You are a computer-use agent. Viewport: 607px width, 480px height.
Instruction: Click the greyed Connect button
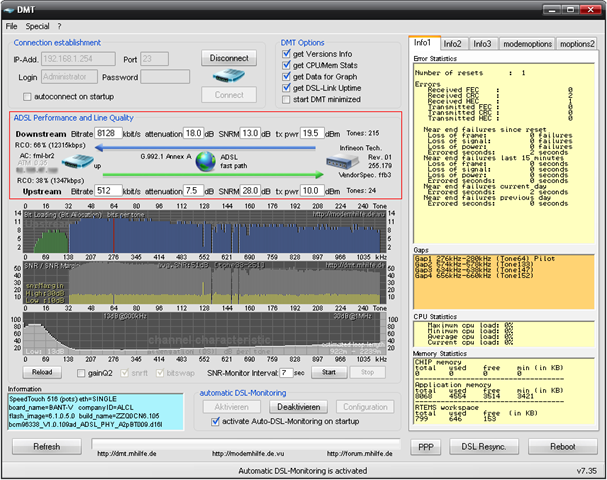[229, 95]
